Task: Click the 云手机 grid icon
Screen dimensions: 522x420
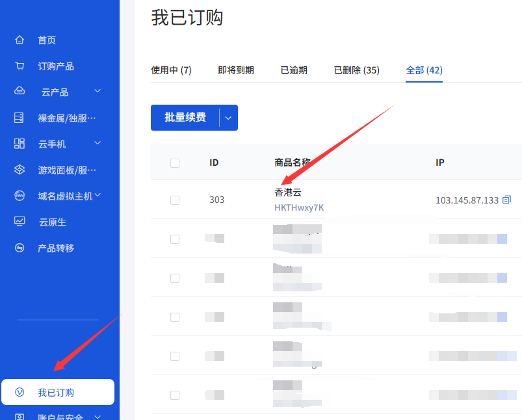Action: click(x=20, y=144)
